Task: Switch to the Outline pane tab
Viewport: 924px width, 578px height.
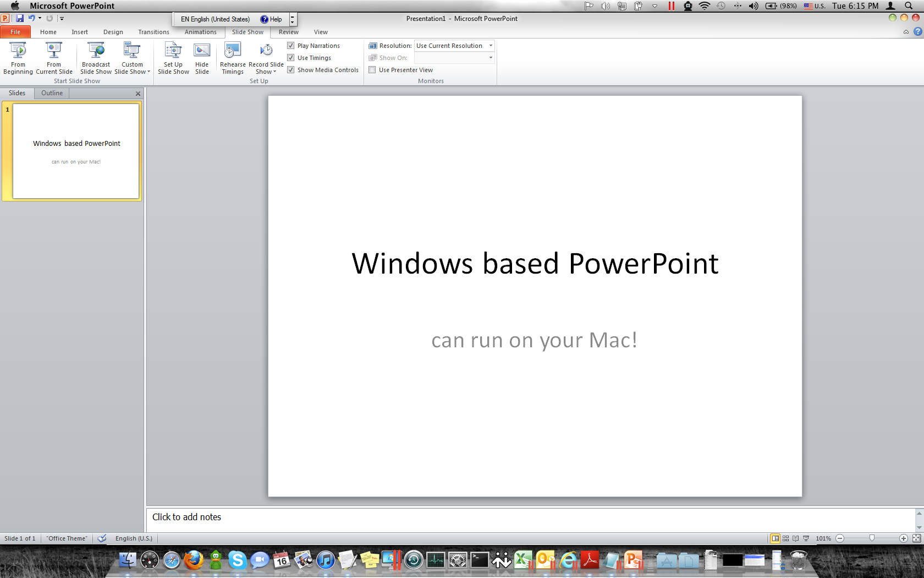Action: [52, 93]
